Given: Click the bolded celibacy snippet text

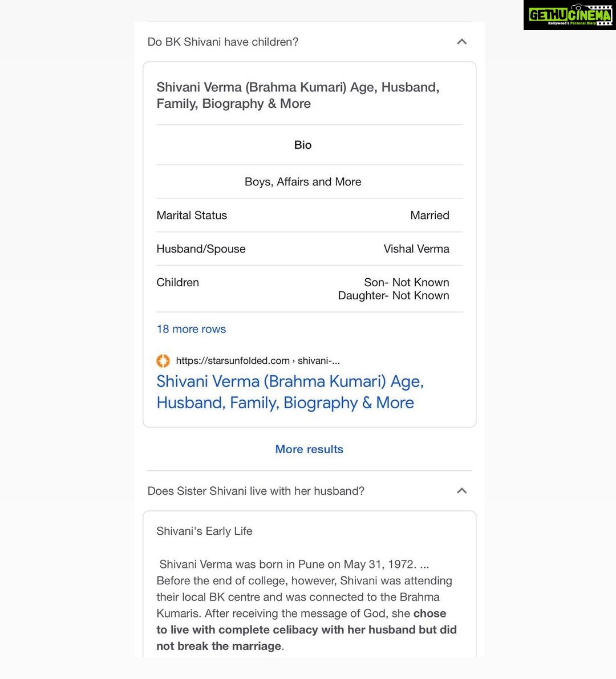Looking at the screenshot, I should coord(306,629).
